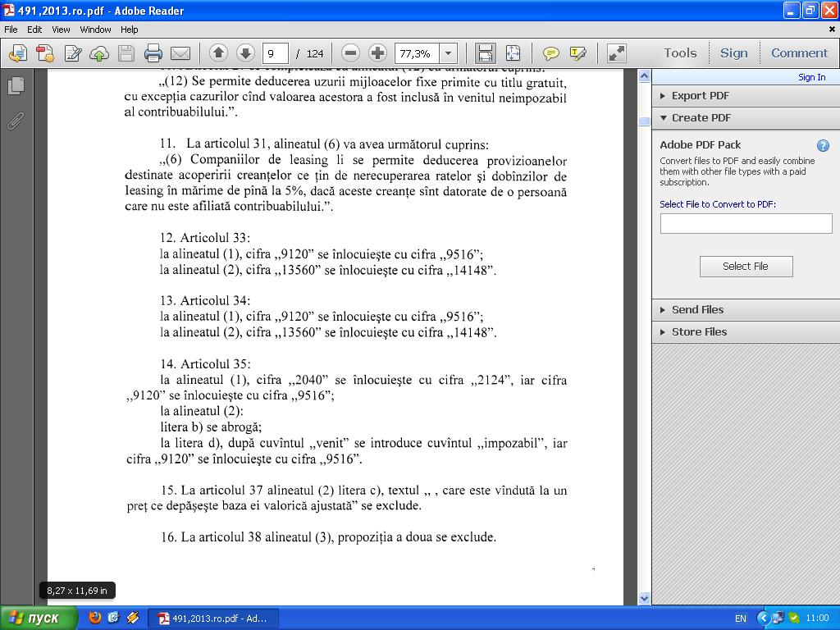Viewport: 840px width, 630px height.
Task: Click the page number input field
Action: pos(276,53)
